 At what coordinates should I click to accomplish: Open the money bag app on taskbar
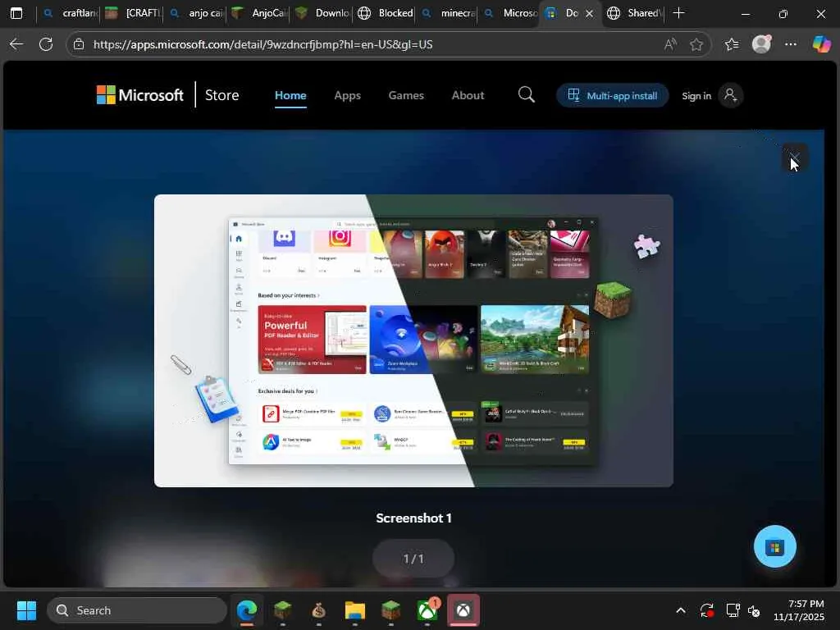319,610
